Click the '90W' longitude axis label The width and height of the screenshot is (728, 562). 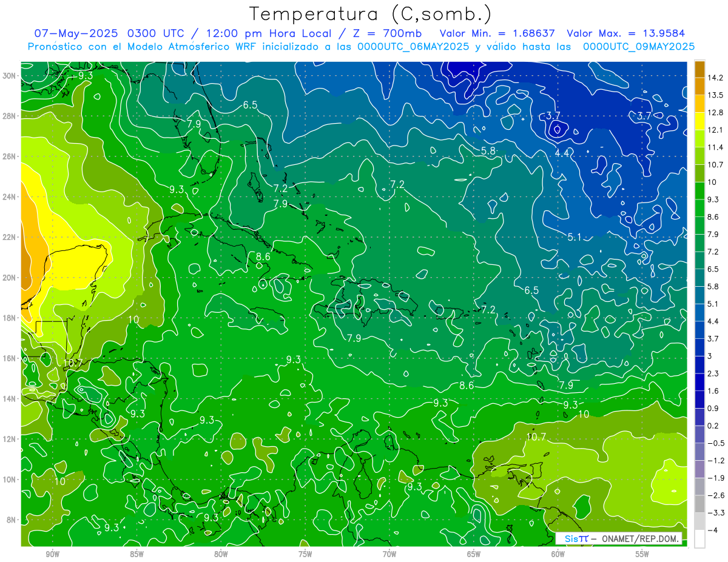click(x=52, y=555)
